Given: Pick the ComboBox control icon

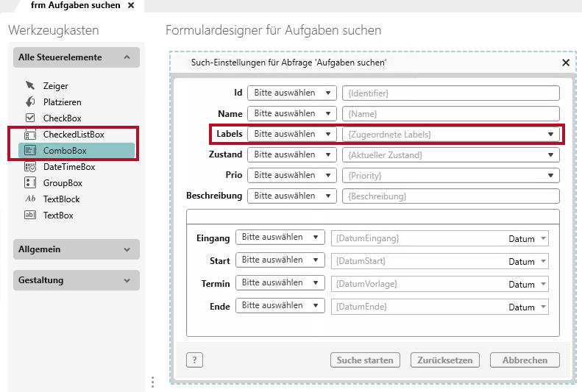Looking at the screenshot, I should (x=30, y=150).
